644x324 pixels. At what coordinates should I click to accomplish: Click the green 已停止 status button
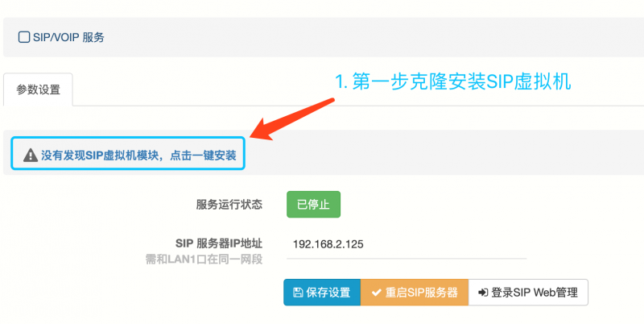(313, 205)
